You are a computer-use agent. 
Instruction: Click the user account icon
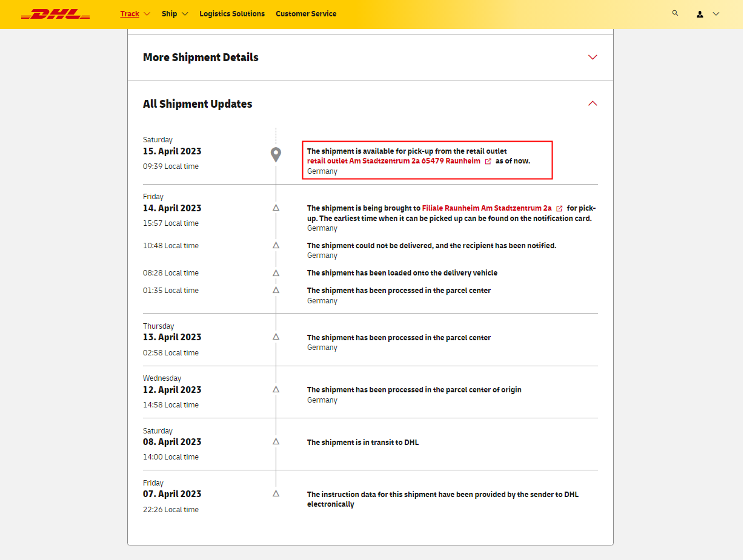[x=700, y=14]
